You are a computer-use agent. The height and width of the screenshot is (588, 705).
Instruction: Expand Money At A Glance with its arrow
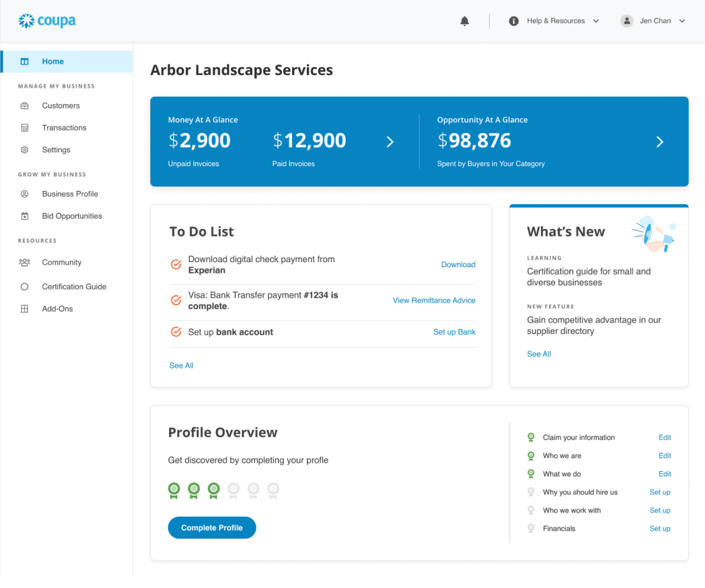click(x=390, y=142)
